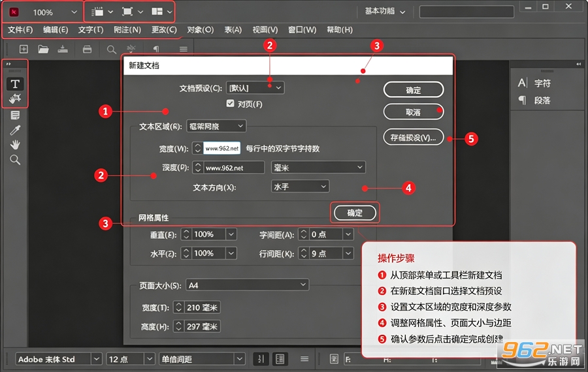Open the 表(A) menu
The width and height of the screenshot is (588, 372).
click(233, 29)
